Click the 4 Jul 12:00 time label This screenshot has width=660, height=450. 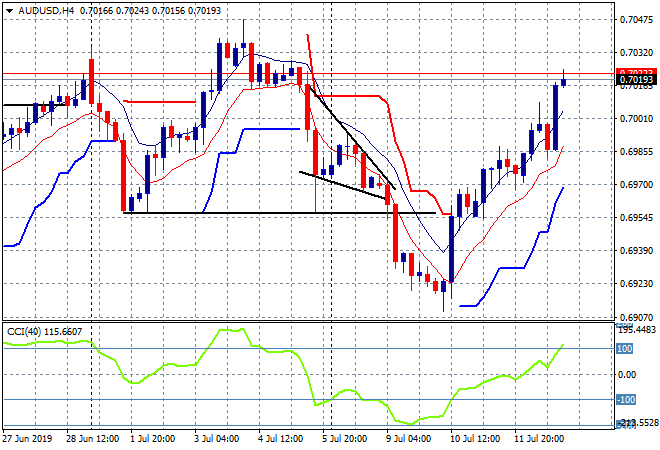pyautogui.click(x=280, y=439)
